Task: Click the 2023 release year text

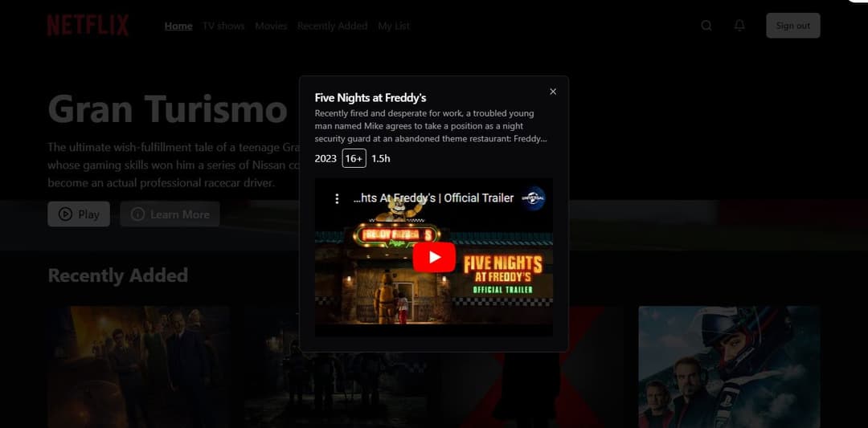Action: (x=325, y=159)
